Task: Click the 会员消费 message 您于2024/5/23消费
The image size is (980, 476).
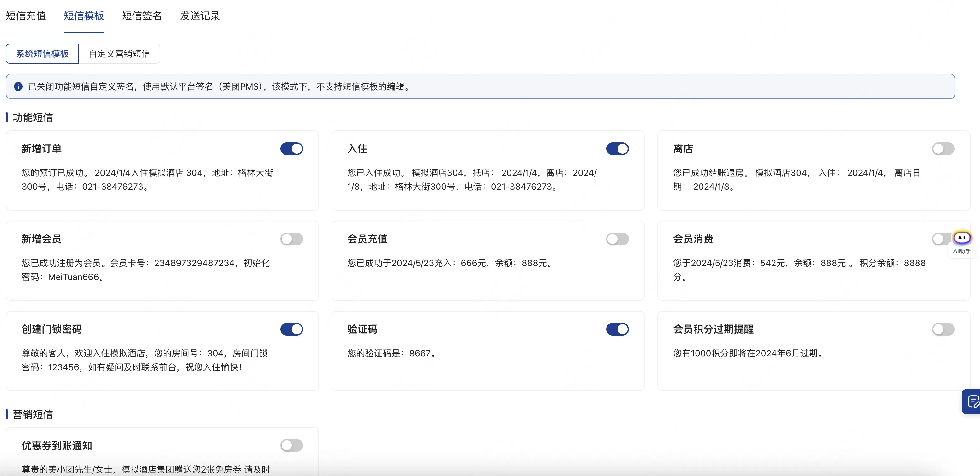Action: tap(799, 270)
